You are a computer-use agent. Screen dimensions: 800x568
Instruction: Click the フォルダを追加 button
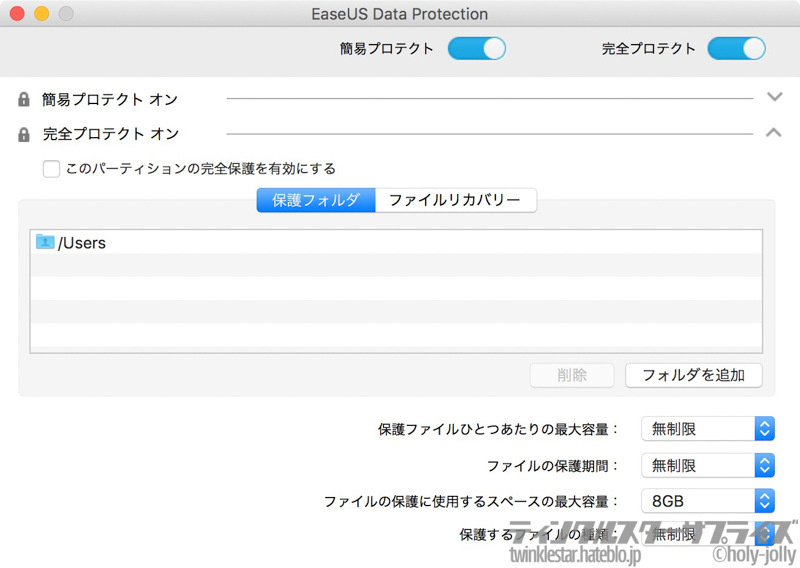[694, 375]
